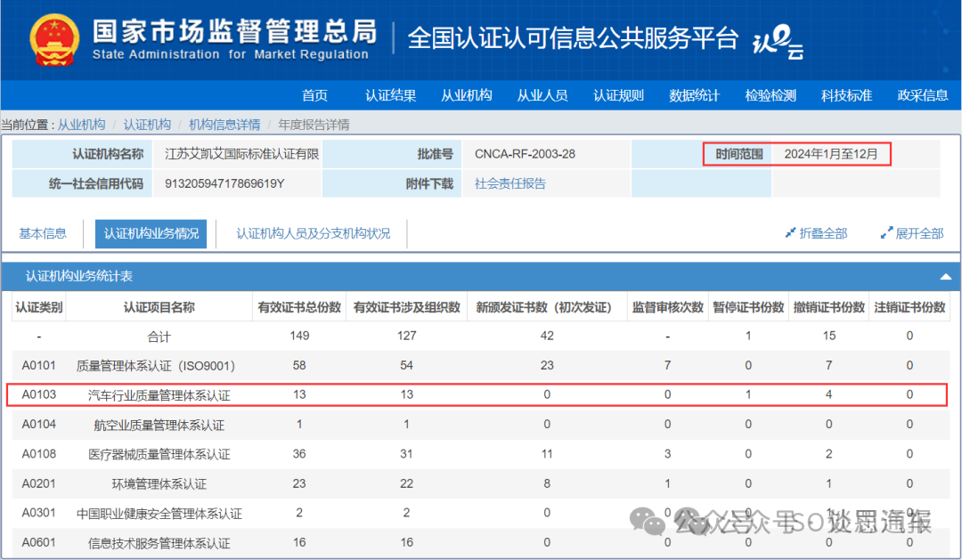Viewport: 962px width, 560px height.
Task: Open the 从业人员 menu
Action: tap(542, 95)
